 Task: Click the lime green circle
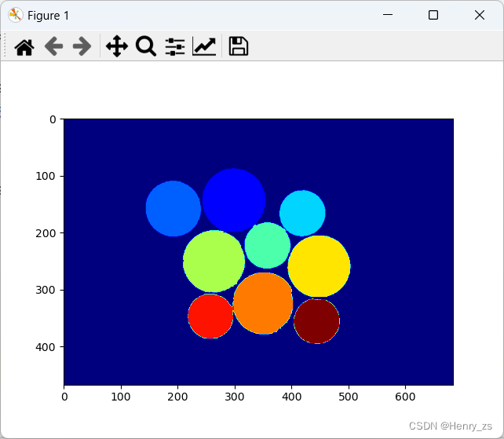(x=214, y=262)
